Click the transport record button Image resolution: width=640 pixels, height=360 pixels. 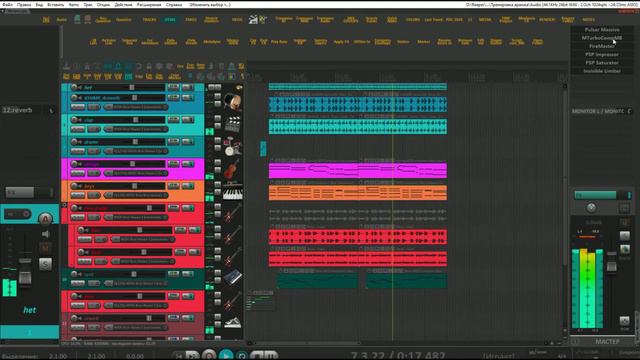[x=209, y=355]
